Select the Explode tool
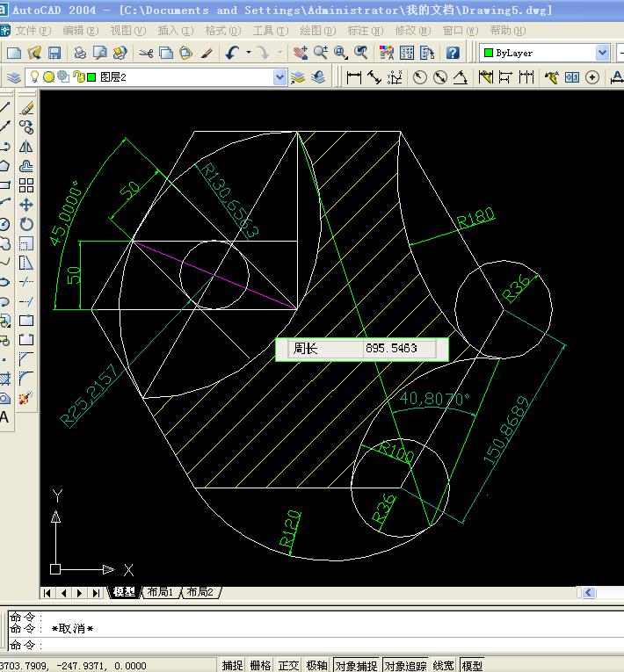The height and width of the screenshot is (672, 624). 25,398
